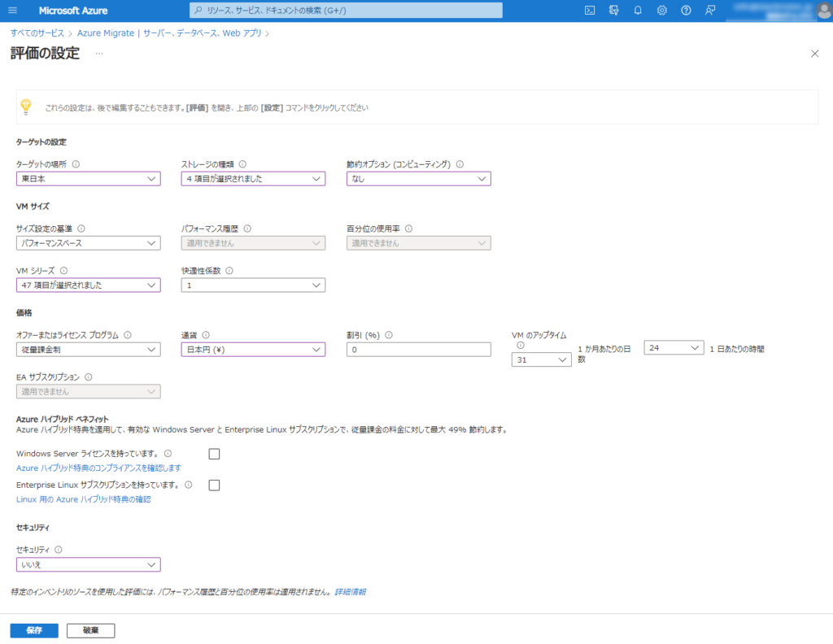Click info icon next to パフォーマンス履歴
The height and width of the screenshot is (644, 833).
click(x=247, y=228)
